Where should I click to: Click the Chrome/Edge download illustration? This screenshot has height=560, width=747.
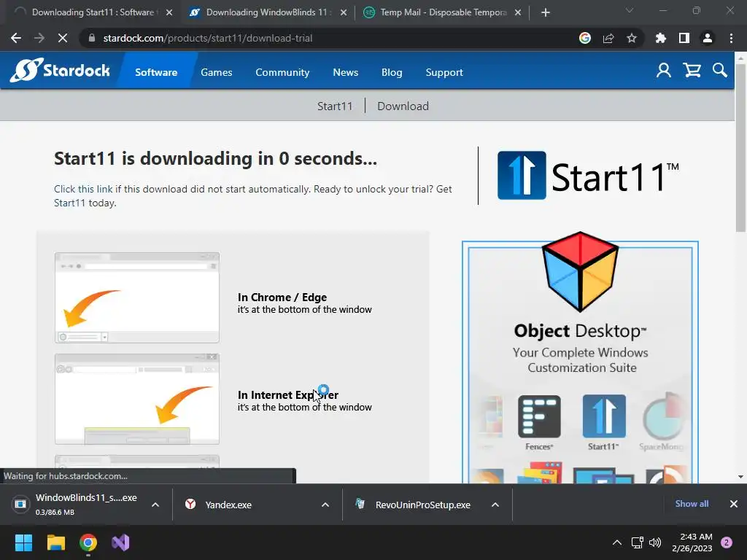click(137, 297)
